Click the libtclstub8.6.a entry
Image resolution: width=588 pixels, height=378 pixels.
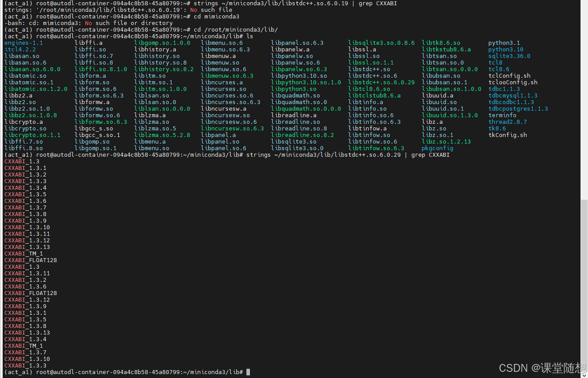click(374, 96)
